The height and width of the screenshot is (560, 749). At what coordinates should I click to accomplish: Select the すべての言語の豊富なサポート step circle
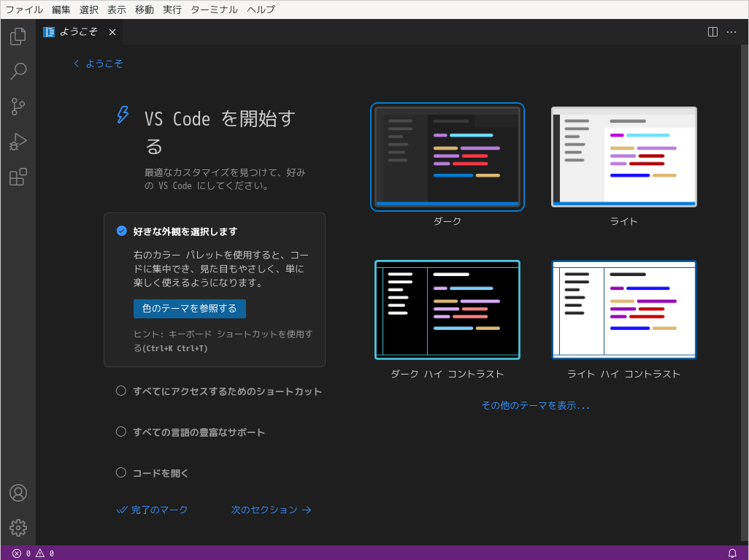(121, 432)
